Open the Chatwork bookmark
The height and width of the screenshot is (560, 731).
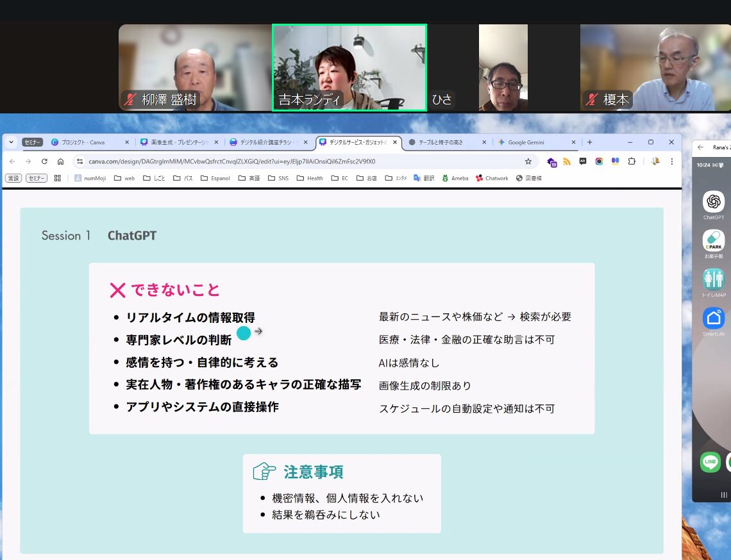(x=492, y=178)
